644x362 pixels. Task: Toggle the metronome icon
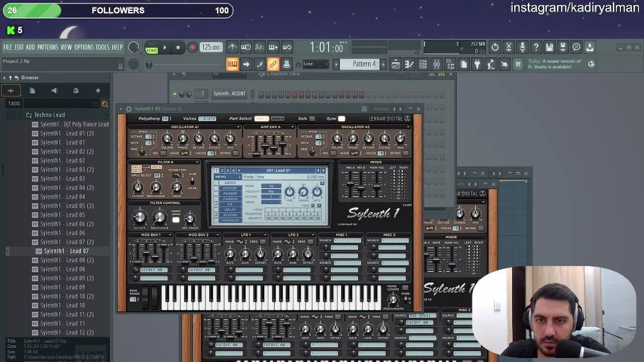[x=232, y=47]
